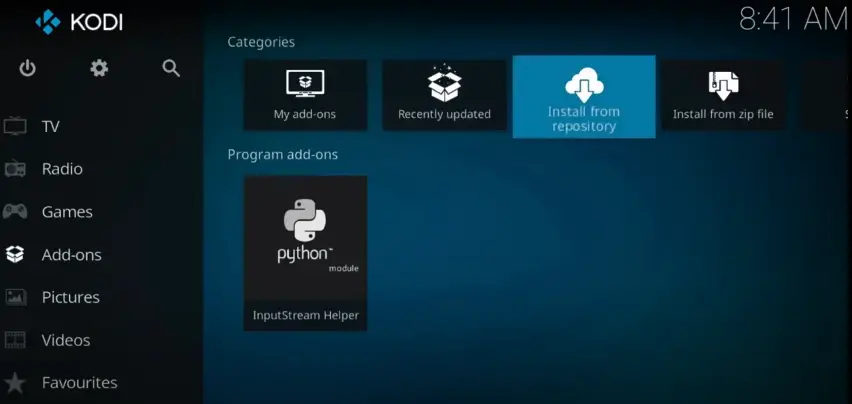The height and width of the screenshot is (404, 852).
Task: Click the Favourites star icon
Action: tap(15, 383)
